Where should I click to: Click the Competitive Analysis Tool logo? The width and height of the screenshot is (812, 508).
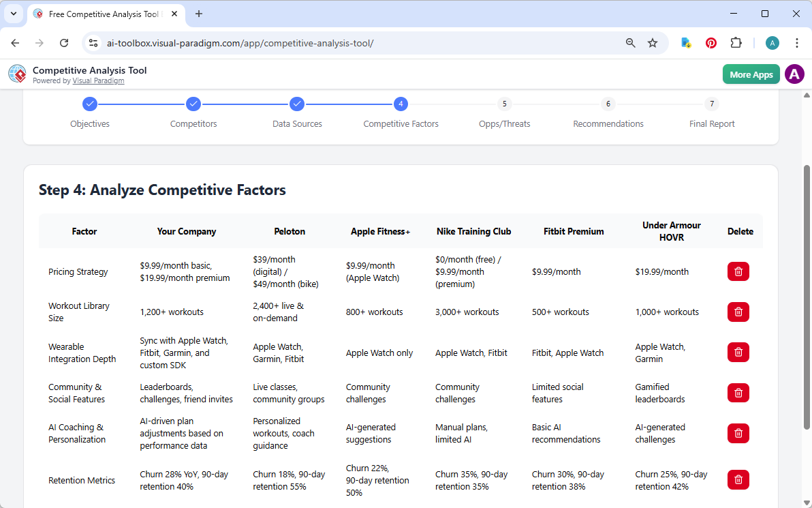(17, 74)
